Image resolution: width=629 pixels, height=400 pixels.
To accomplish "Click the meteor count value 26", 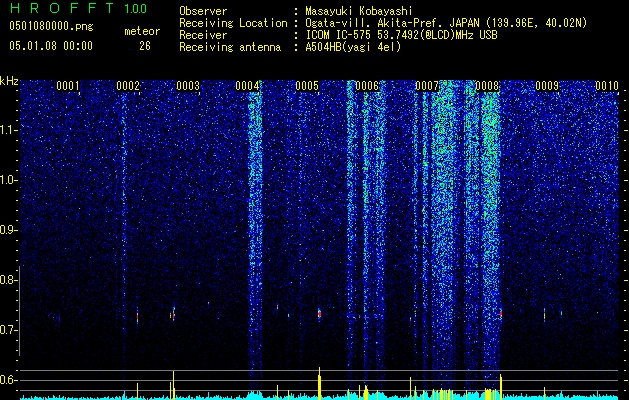I will point(145,46).
